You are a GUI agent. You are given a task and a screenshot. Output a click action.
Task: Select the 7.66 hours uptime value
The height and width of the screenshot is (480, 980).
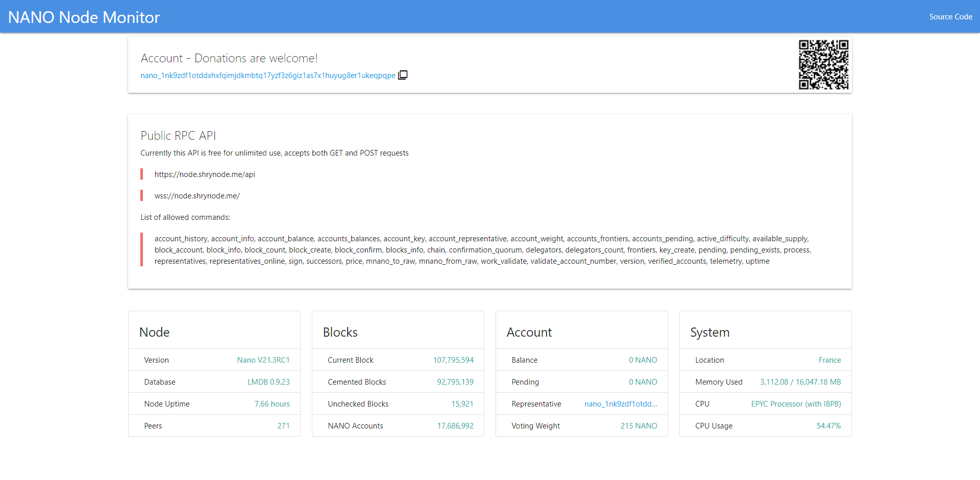pyautogui.click(x=272, y=404)
